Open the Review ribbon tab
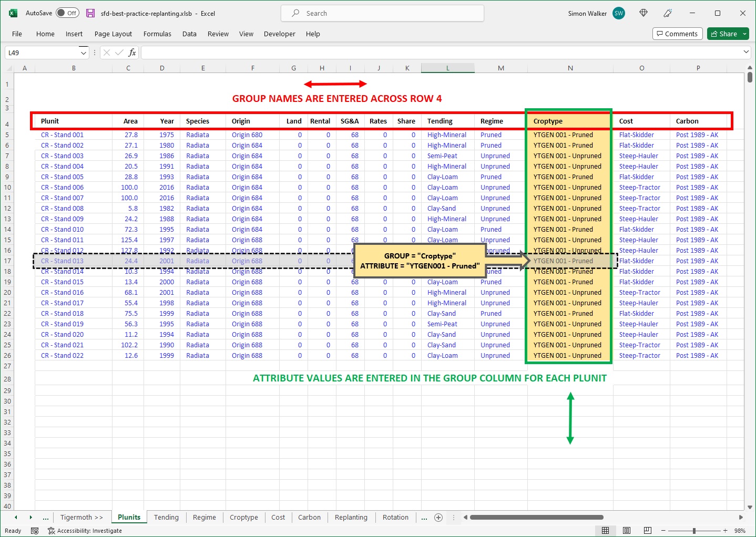Screen dimensions: 756x537 pos(218,34)
